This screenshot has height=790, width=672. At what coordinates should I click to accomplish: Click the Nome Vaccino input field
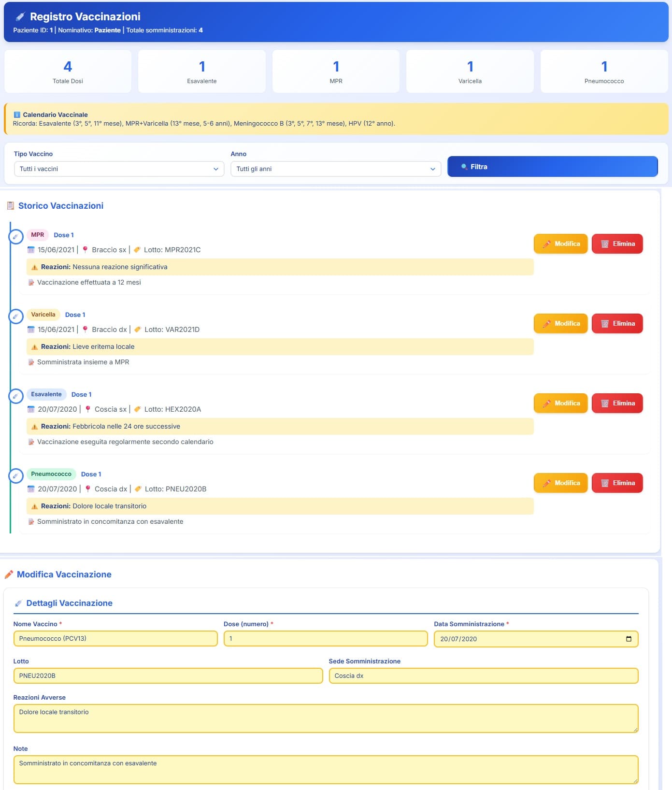click(115, 638)
